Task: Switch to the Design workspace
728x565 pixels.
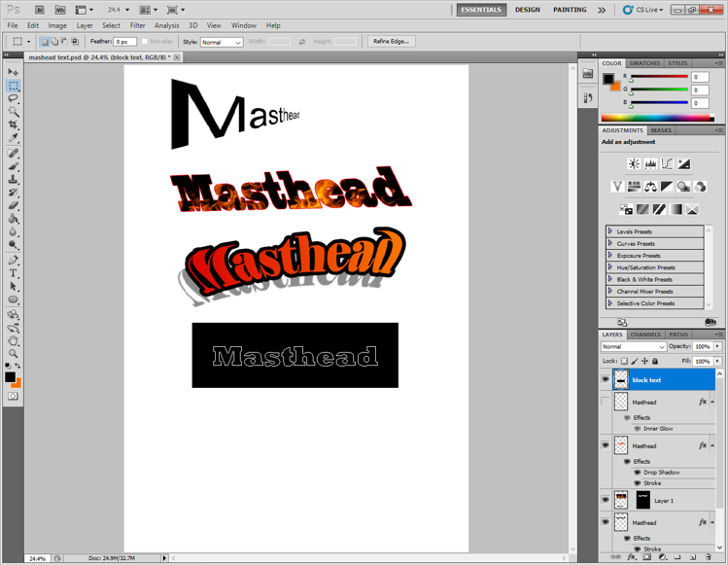Action: pyautogui.click(x=528, y=10)
